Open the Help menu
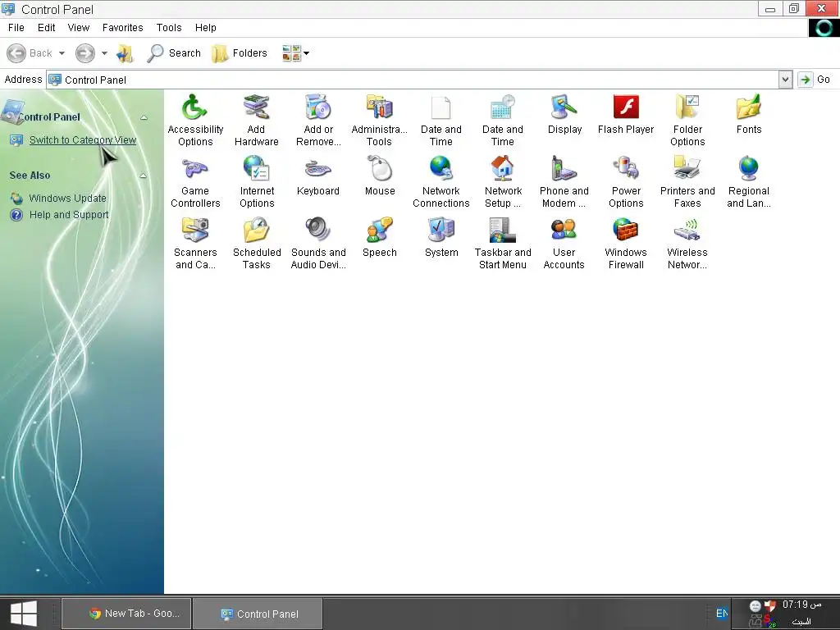The image size is (840, 630). (x=206, y=28)
